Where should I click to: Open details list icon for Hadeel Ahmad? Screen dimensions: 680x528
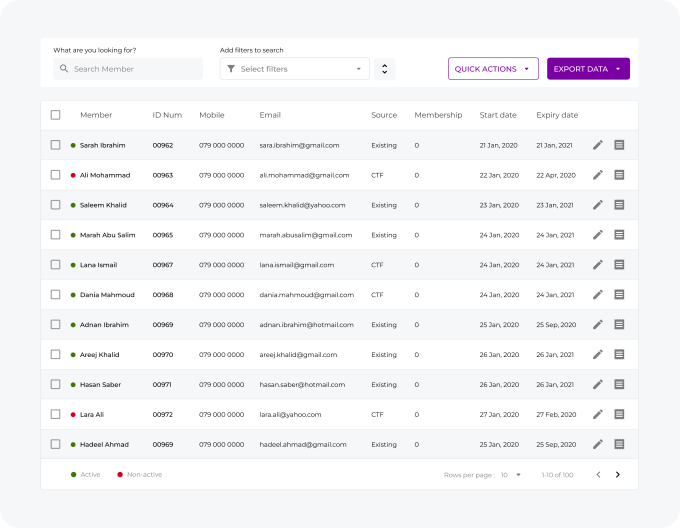pos(619,444)
